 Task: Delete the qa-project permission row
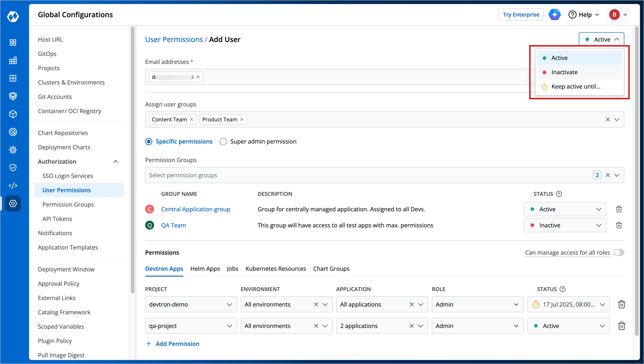click(x=621, y=326)
